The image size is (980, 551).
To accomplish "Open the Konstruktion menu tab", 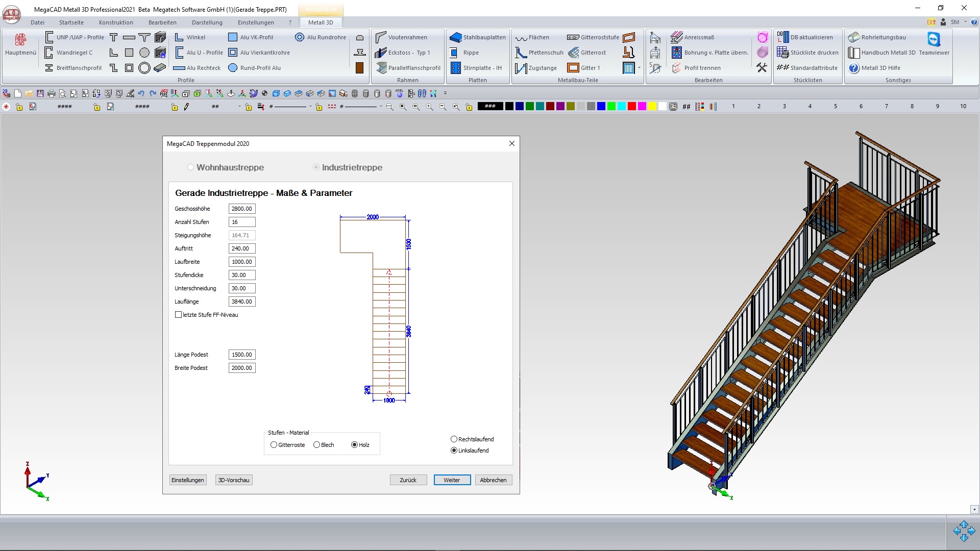I will click(x=116, y=22).
